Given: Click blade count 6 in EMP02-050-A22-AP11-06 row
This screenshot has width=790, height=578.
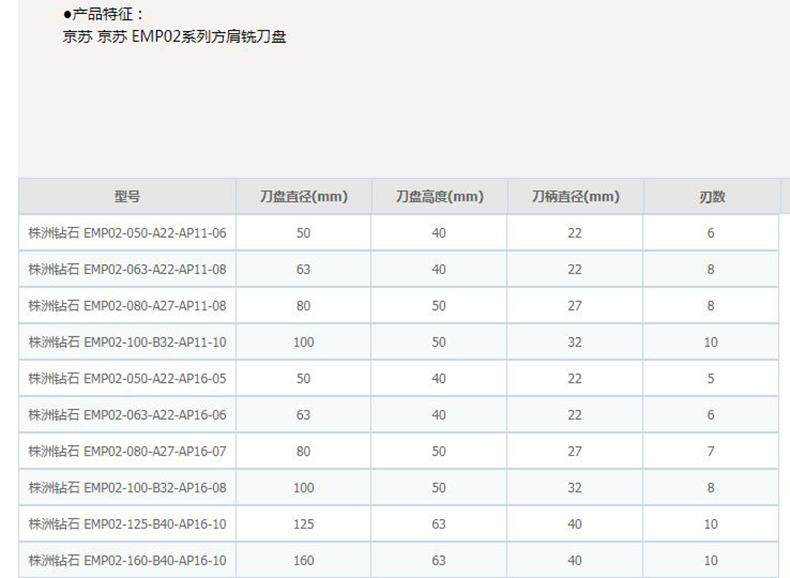Looking at the screenshot, I should pyautogui.click(x=710, y=233).
